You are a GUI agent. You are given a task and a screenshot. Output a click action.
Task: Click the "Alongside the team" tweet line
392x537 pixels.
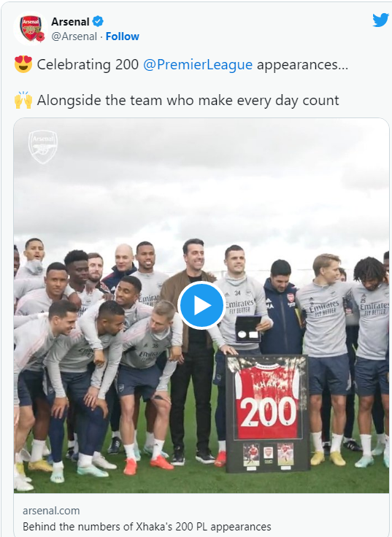(188, 101)
